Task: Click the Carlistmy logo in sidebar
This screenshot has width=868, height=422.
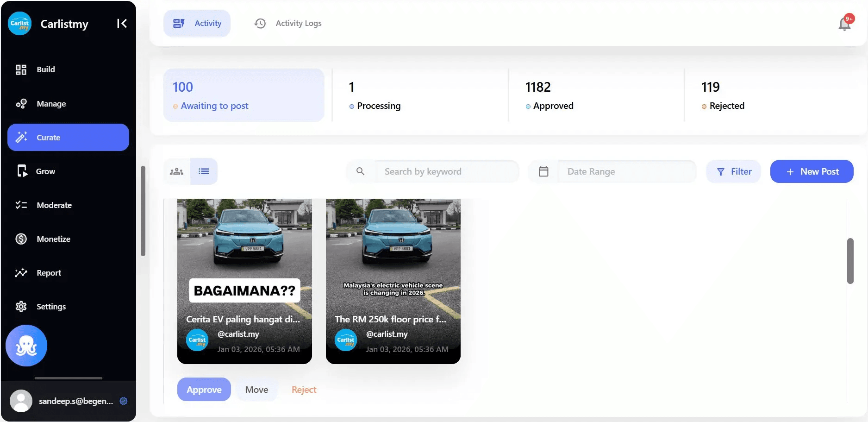Action: (20, 24)
